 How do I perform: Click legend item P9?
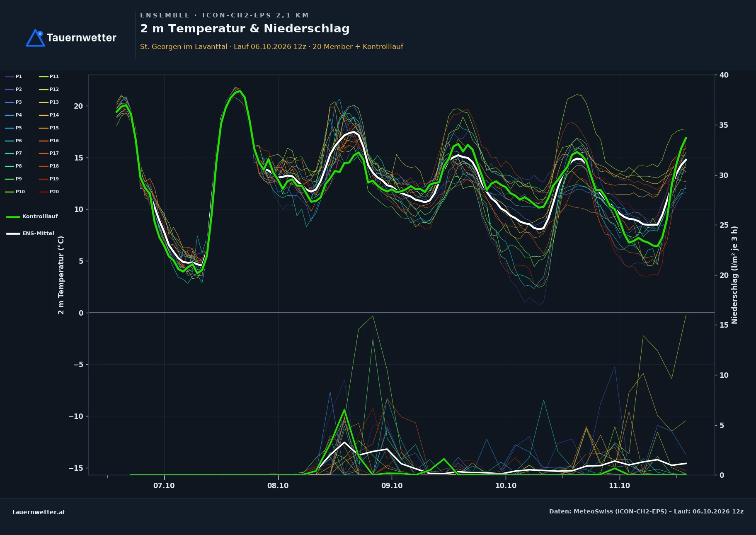click(x=14, y=179)
